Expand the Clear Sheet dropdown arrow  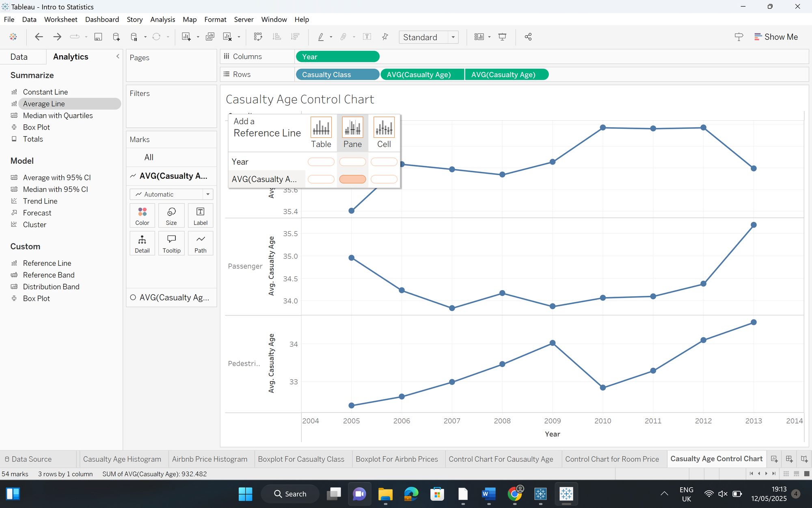click(239, 37)
